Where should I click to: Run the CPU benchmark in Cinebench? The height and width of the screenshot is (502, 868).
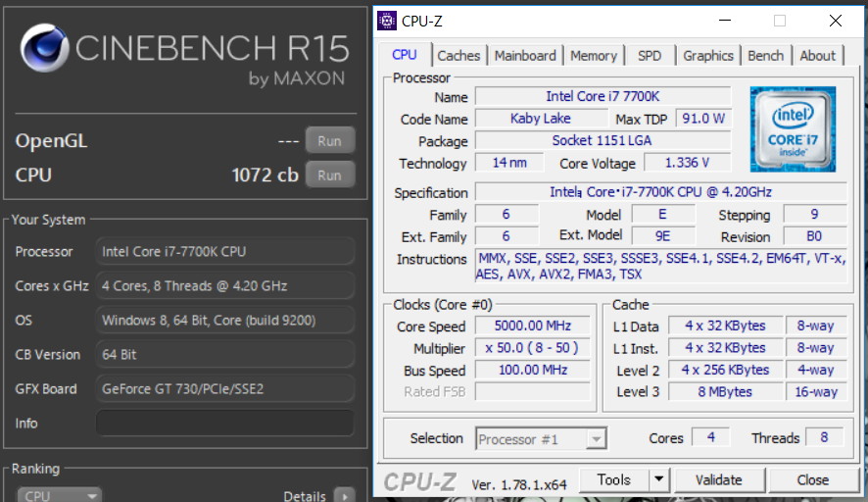click(329, 176)
